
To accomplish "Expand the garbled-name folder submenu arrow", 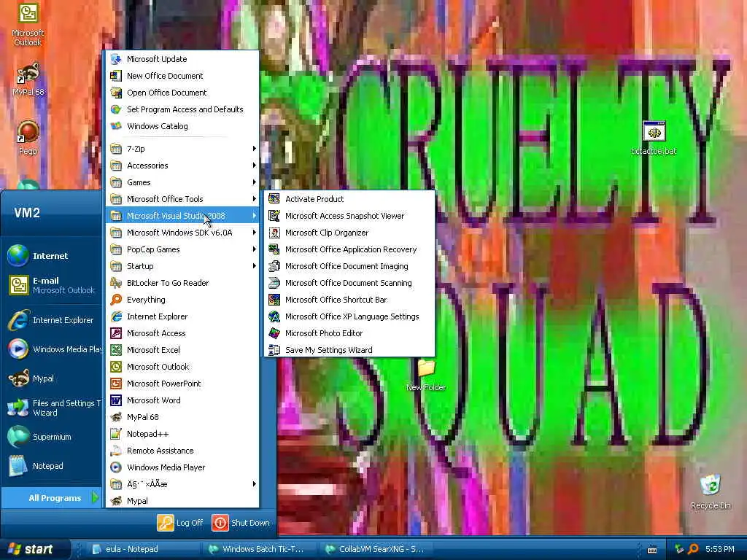I will pyautogui.click(x=254, y=484).
